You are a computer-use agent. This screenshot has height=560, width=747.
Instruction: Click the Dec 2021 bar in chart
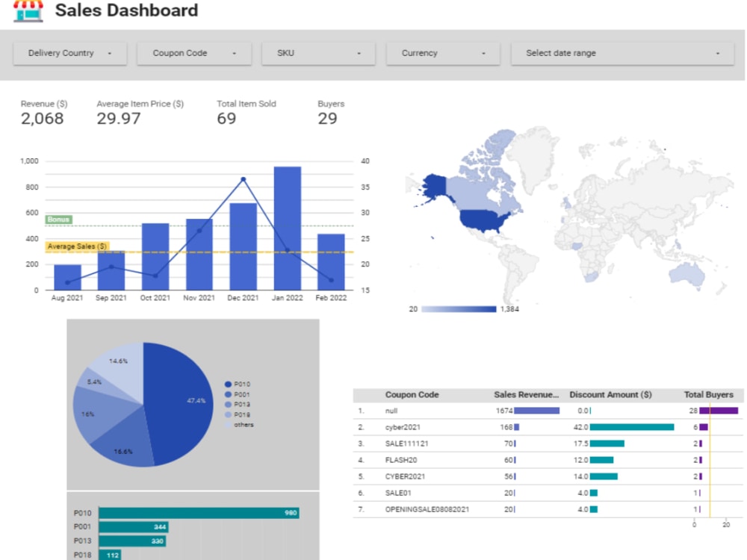click(x=244, y=246)
